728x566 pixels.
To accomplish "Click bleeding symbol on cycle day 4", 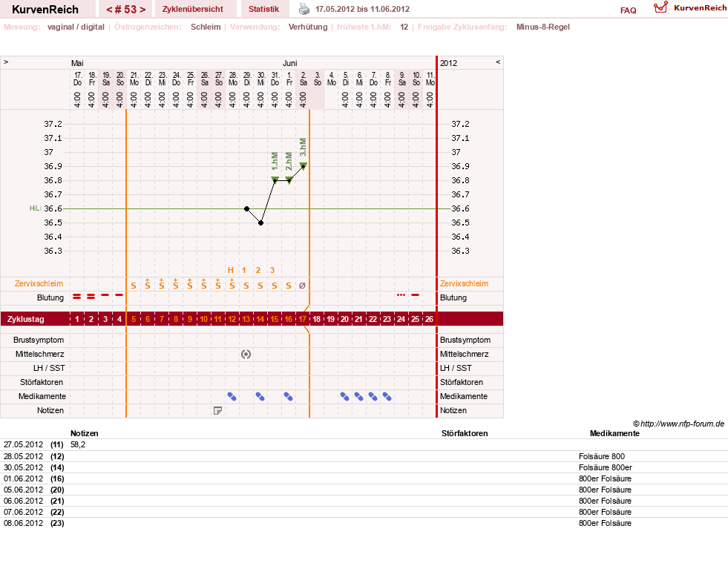I will point(119,295).
